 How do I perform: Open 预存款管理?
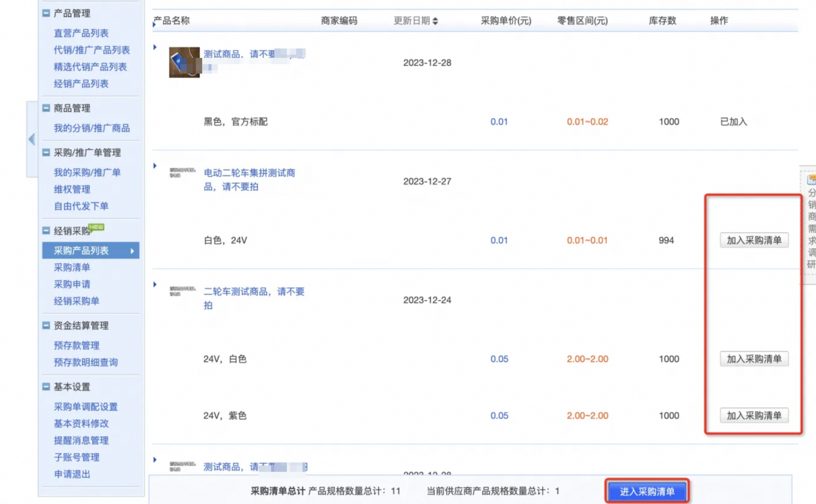coord(76,345)
